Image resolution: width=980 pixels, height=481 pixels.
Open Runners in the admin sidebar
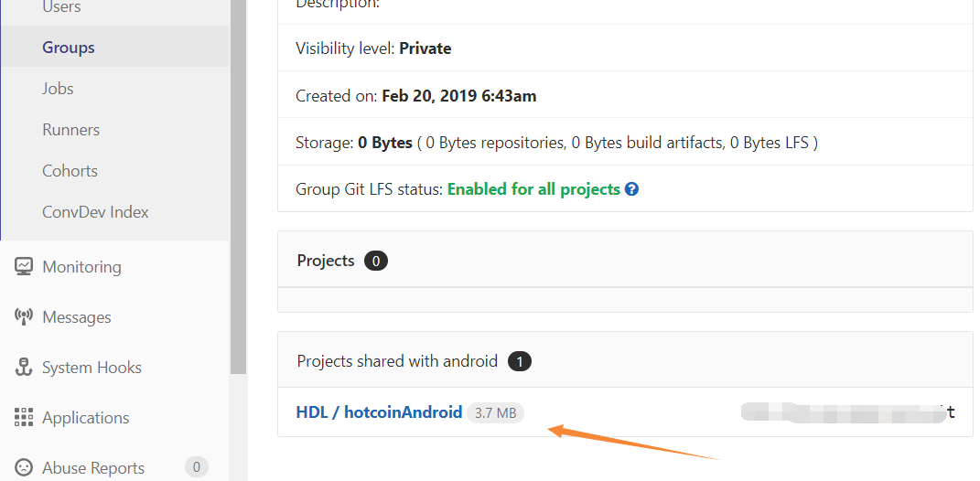tap(70, 130)
